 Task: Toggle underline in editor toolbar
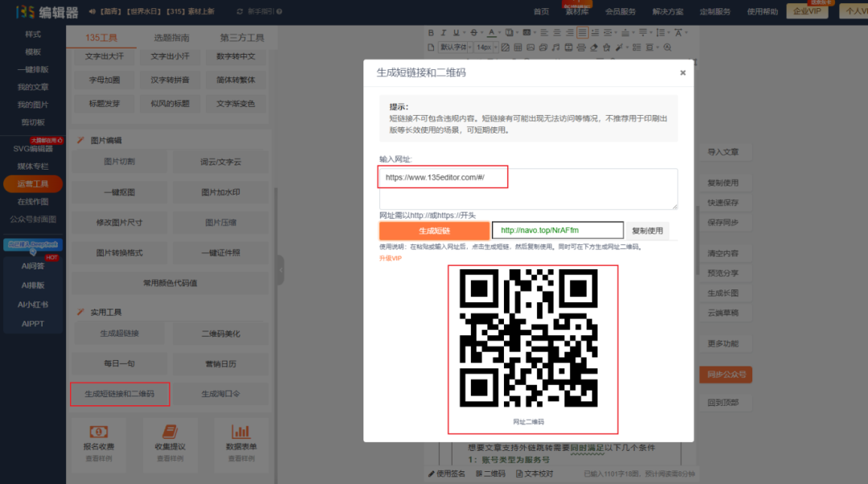tap(457, 33)
